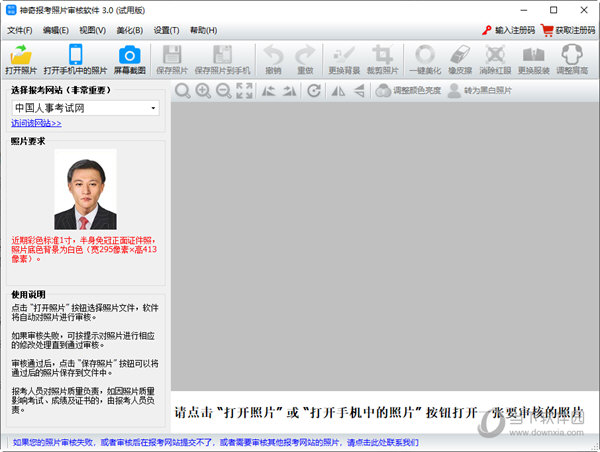The width and height of the screenshot is (600, 452).
Task: Click the 访问该网站>> link
Action: [x=36, y=123]
